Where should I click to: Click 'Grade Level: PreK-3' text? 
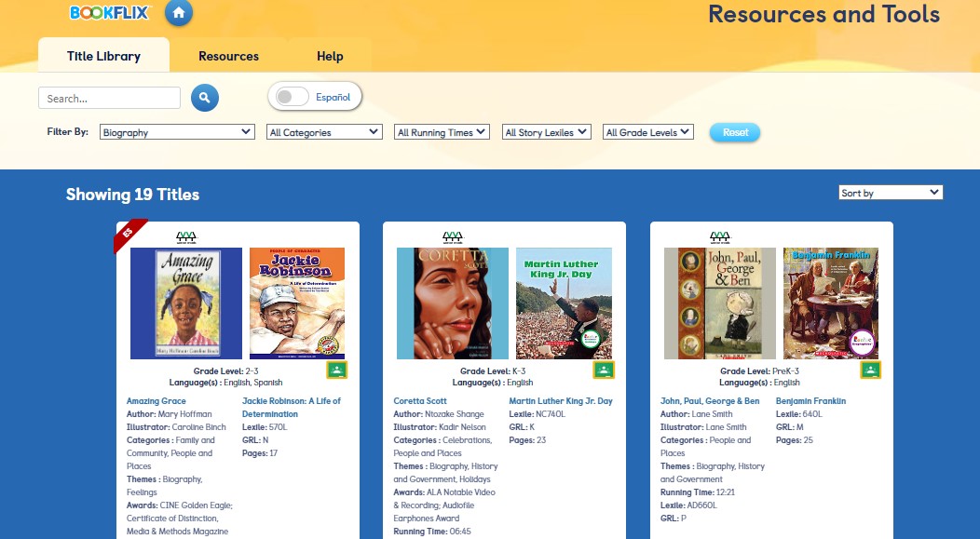[759, 371]
